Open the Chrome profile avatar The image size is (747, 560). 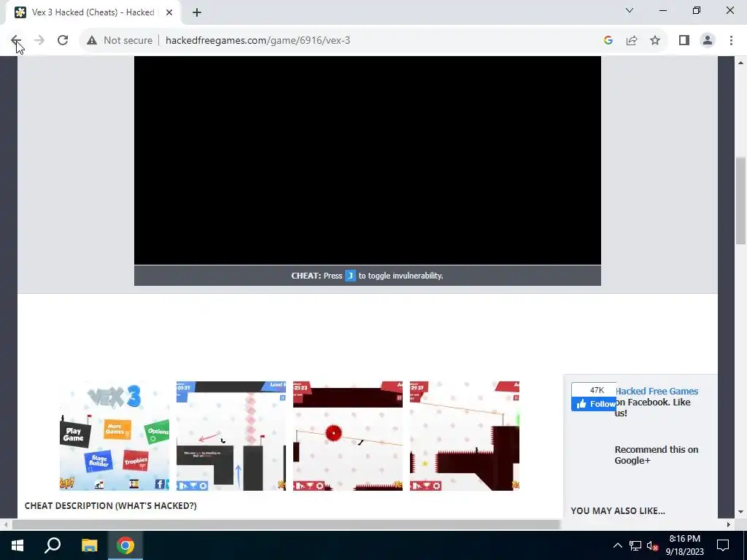[x=708, y=41]
